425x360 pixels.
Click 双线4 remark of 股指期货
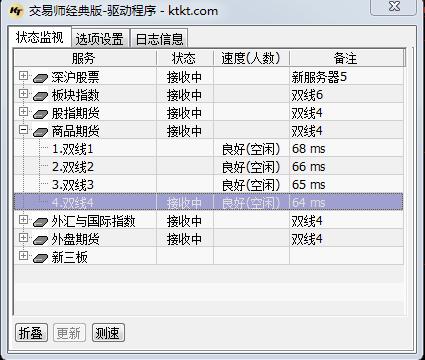pyautogui.click(x=307, y=113)
